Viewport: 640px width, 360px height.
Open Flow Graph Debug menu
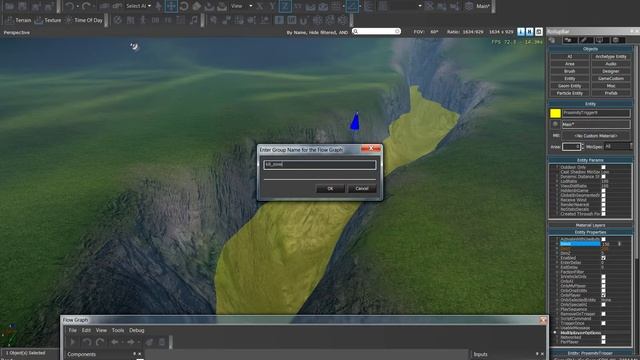[137, 330]
